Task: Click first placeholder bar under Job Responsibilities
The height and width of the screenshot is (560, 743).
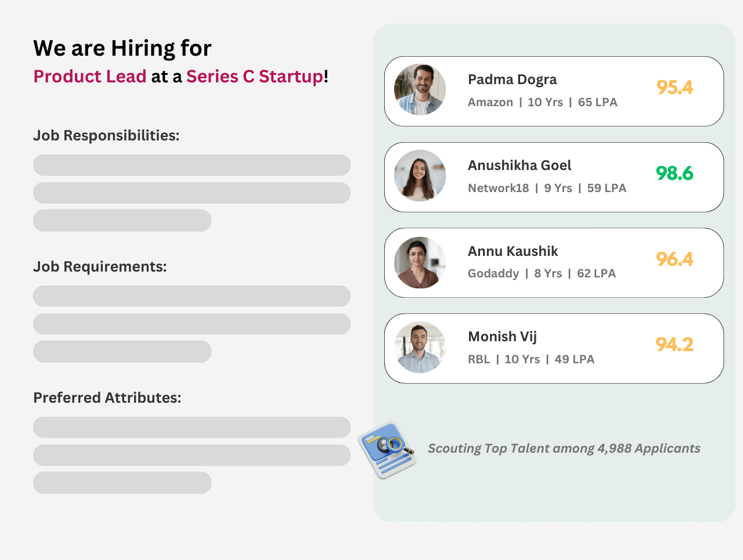Action: click(x=192, y=165)
